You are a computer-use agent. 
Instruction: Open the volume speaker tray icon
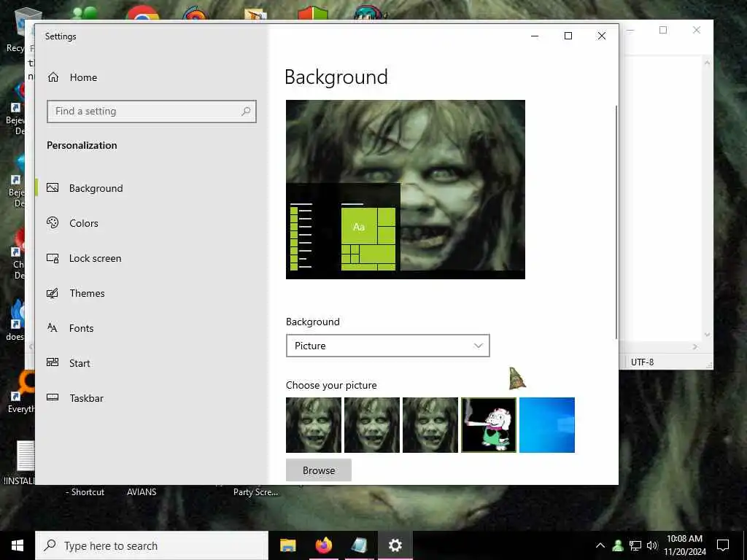(652, 545)
